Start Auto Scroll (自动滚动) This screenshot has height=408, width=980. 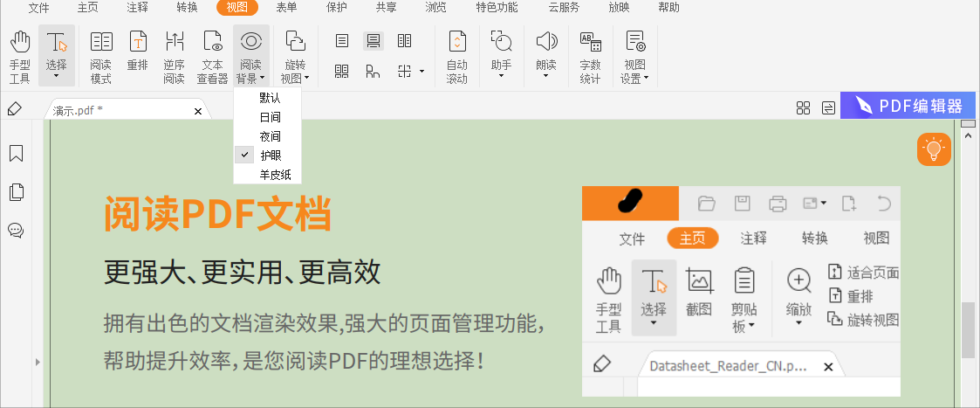point(457,56)
